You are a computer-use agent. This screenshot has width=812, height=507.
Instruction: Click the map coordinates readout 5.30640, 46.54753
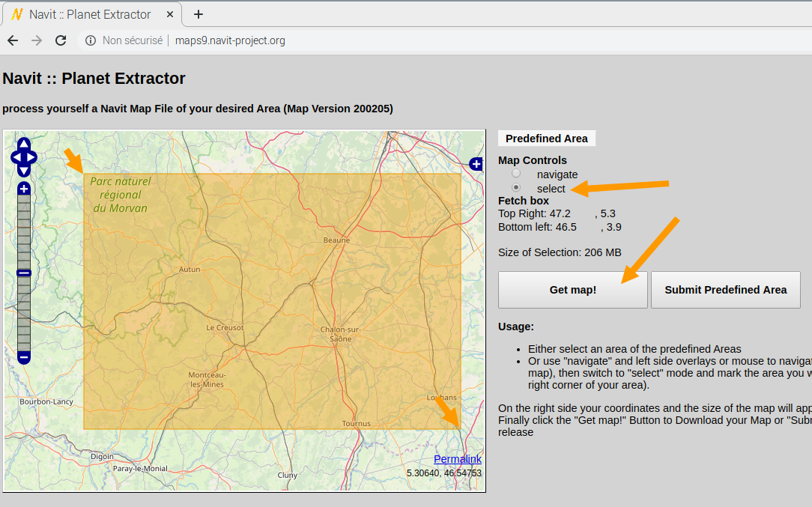click(x=443, y=473)
